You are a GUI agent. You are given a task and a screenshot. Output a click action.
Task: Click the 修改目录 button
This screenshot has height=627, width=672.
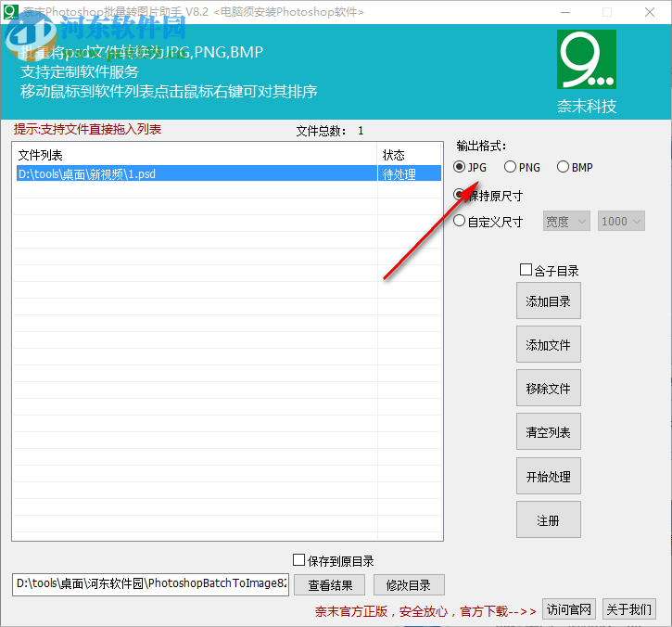(409, 585)
